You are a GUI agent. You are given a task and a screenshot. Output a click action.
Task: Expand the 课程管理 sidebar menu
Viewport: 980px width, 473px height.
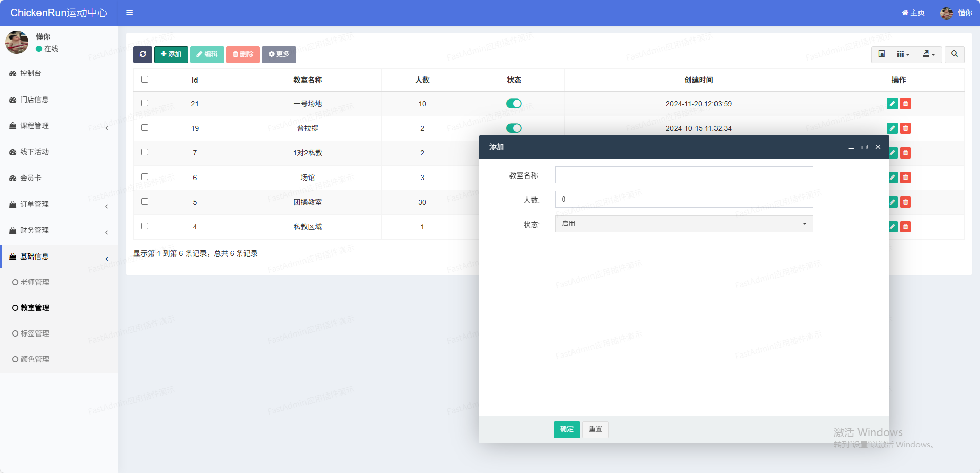pos(58,126)
